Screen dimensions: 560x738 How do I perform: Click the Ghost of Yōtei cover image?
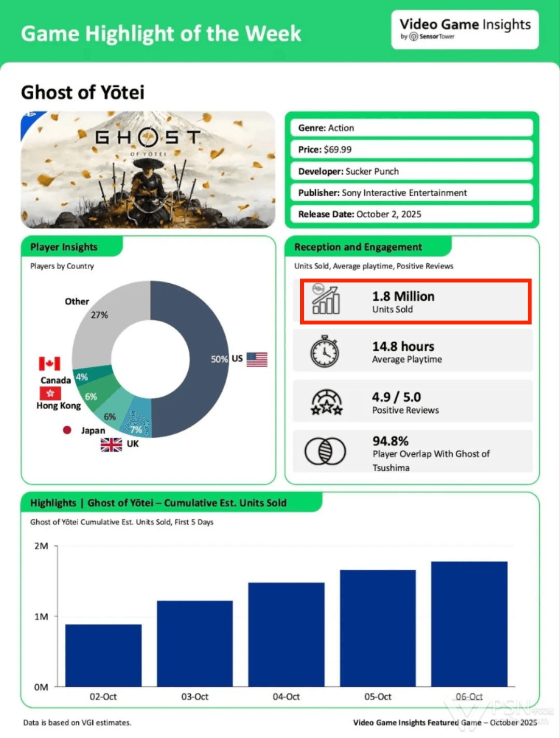pyautogui.click(x=148, y=170)
